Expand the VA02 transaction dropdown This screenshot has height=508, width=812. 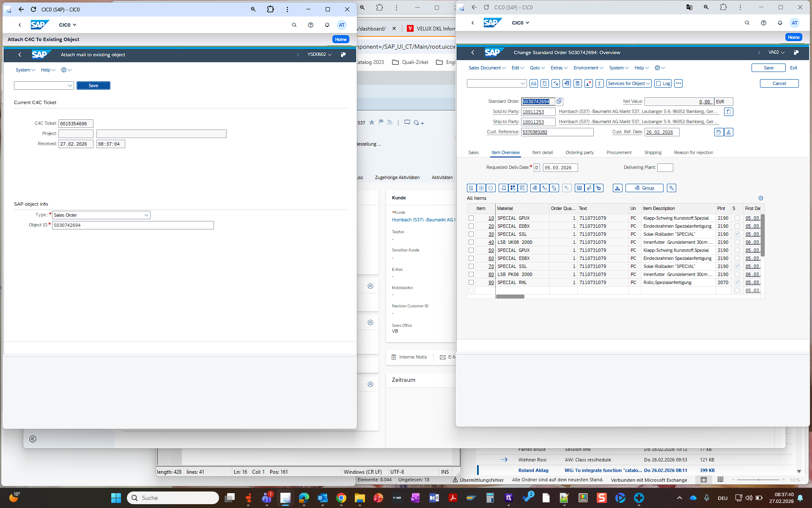coord(776,52)
